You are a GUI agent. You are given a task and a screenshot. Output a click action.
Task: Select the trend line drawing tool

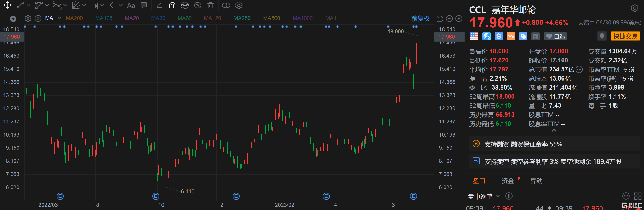pos(20,5)
